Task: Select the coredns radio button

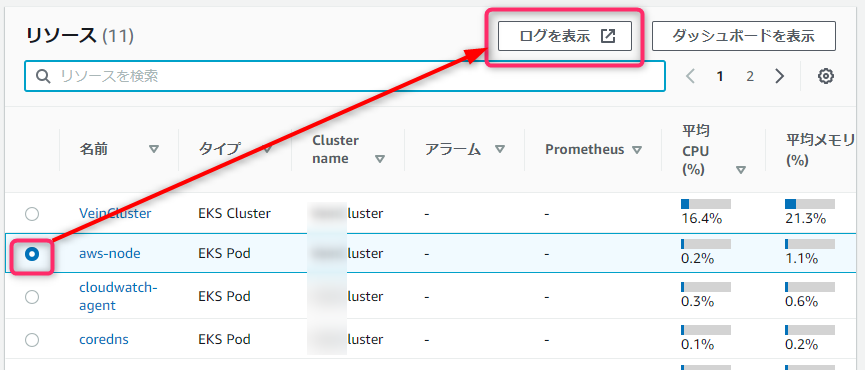Action: coord(32,340)
